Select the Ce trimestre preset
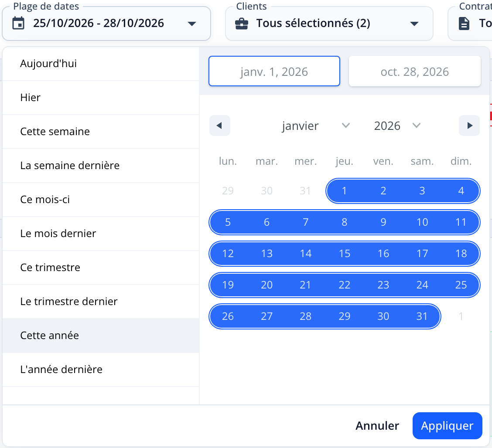492x448 pixels. pos(101,268)
